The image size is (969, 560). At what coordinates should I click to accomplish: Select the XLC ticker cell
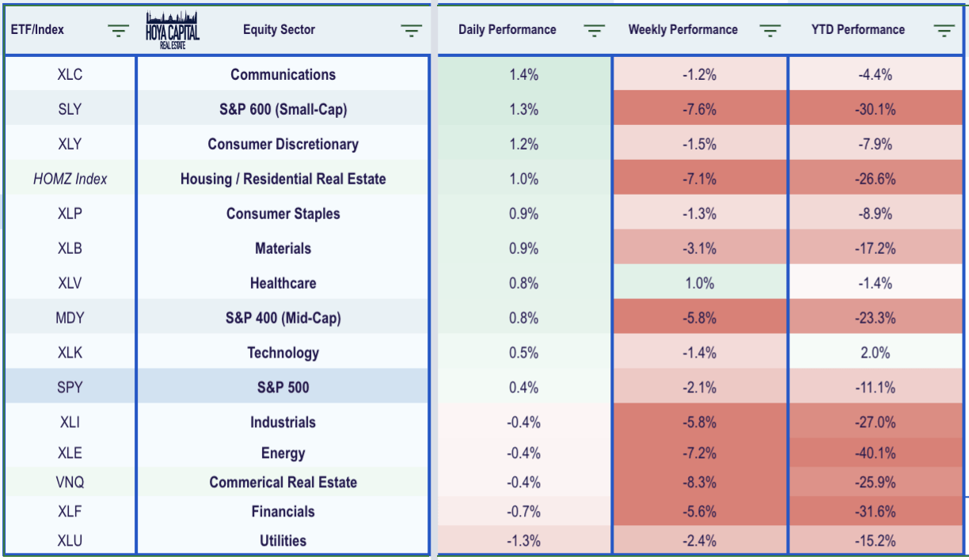[70, 74]
